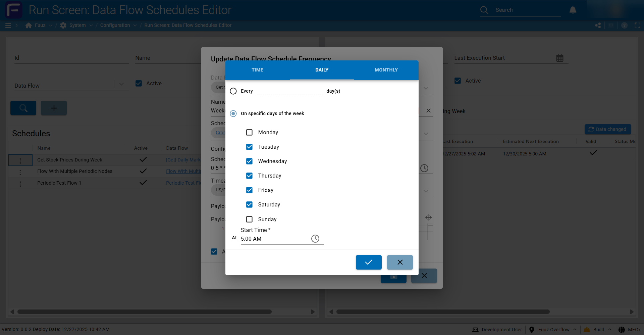The image size is (644, 335).
Task: Click the plus button to add schedule
Action: (x=54, y=108)
